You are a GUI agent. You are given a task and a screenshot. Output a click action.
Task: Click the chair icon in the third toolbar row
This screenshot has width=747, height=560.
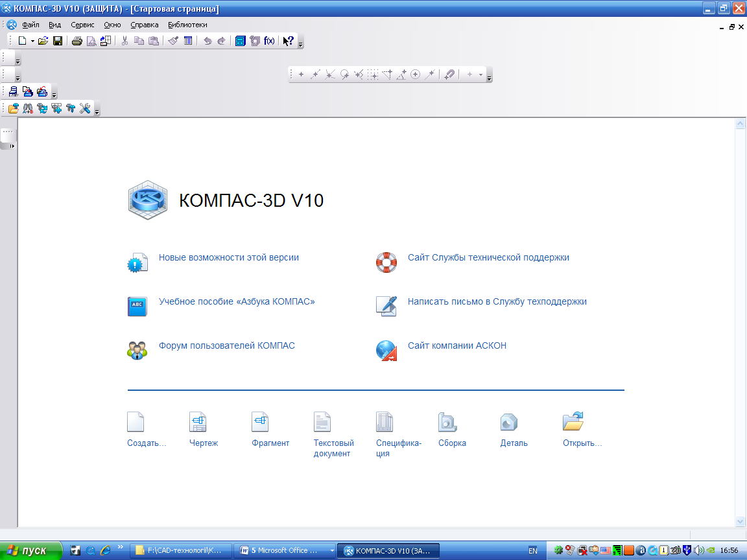14,91
